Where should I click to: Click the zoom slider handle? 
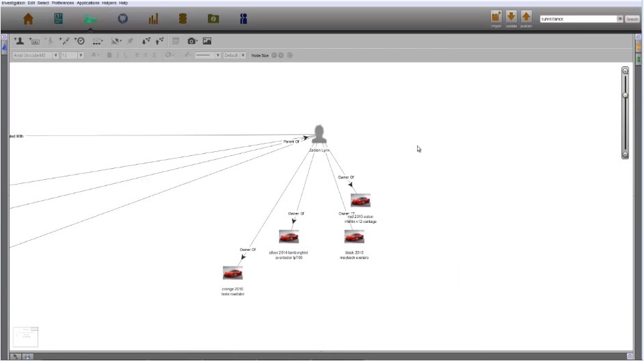(625, 96)
